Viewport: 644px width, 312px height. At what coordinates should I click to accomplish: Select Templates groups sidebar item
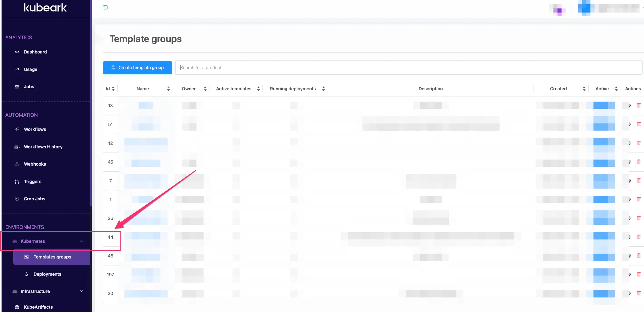52,257
